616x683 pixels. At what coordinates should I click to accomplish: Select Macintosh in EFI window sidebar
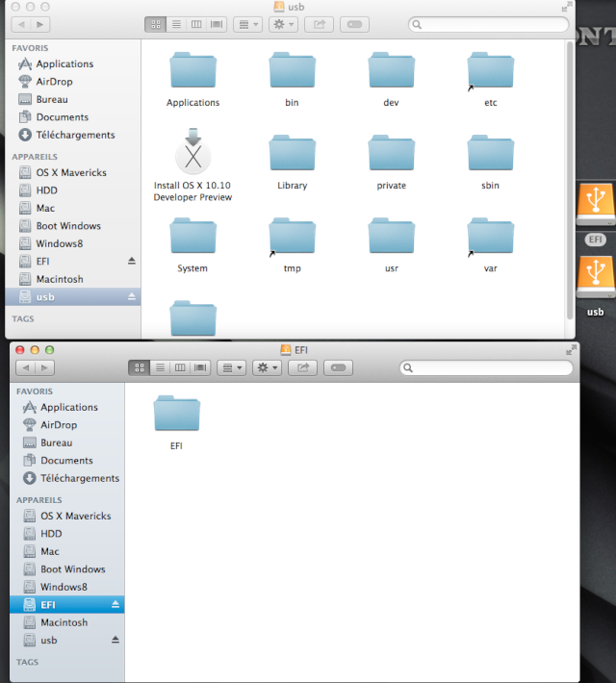pos(67,622)
